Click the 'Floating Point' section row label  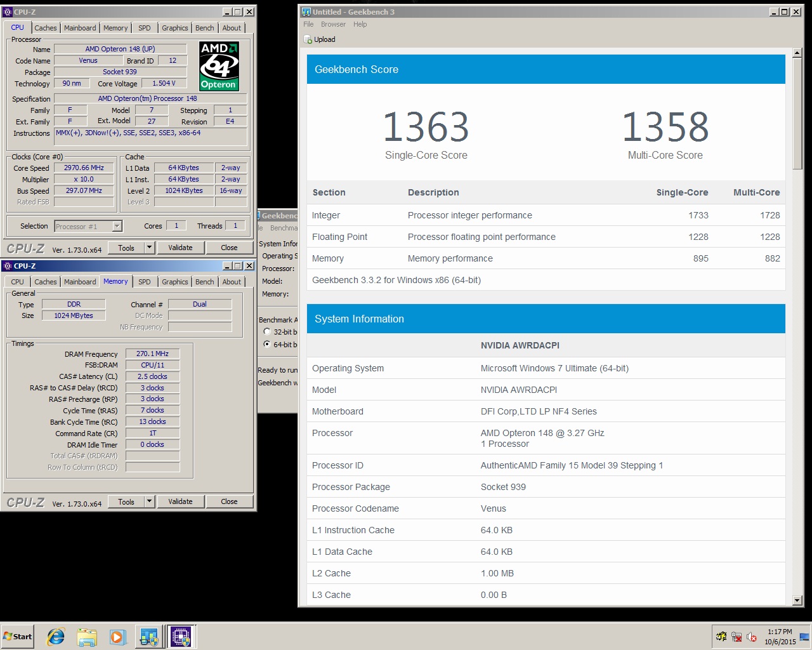[x=340, y=237]
